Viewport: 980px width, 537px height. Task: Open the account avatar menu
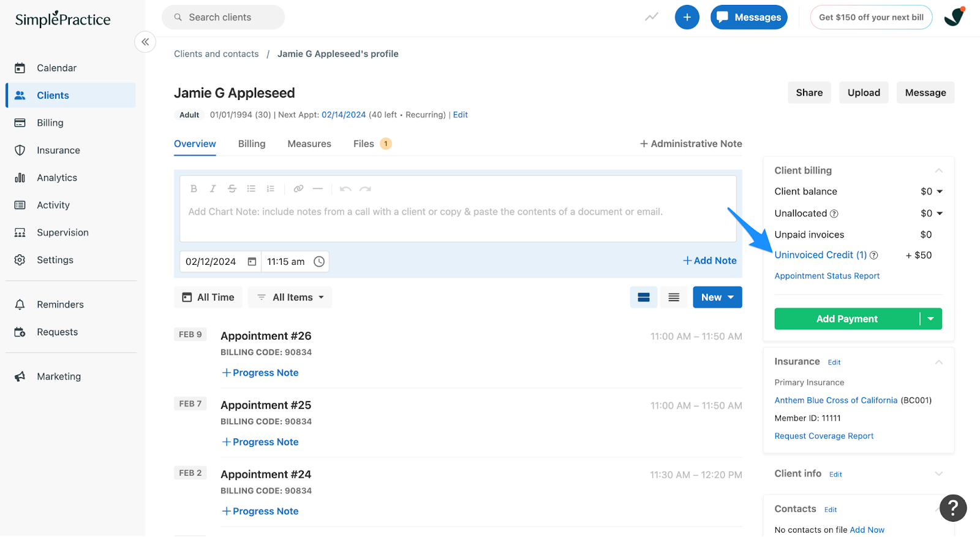(x=954, y=17)
